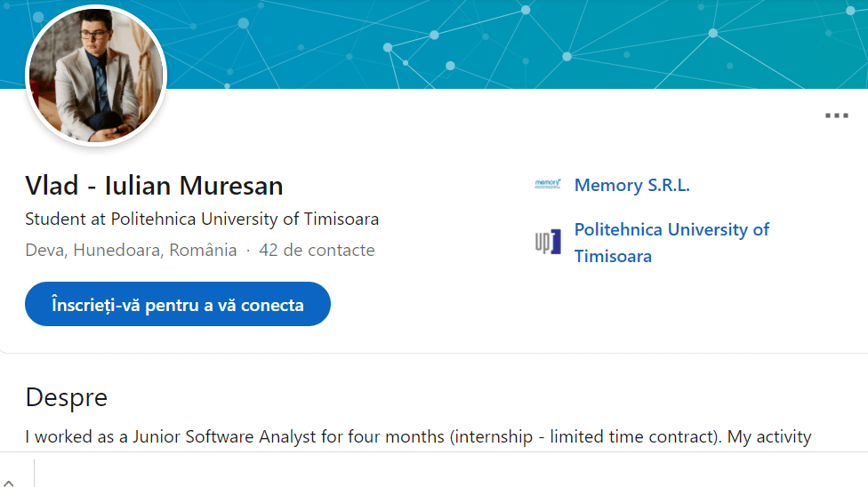Select the Deva, Hunedoara, România location text
The height and width of the screenshot is (487, 868).
click(131, 250)
